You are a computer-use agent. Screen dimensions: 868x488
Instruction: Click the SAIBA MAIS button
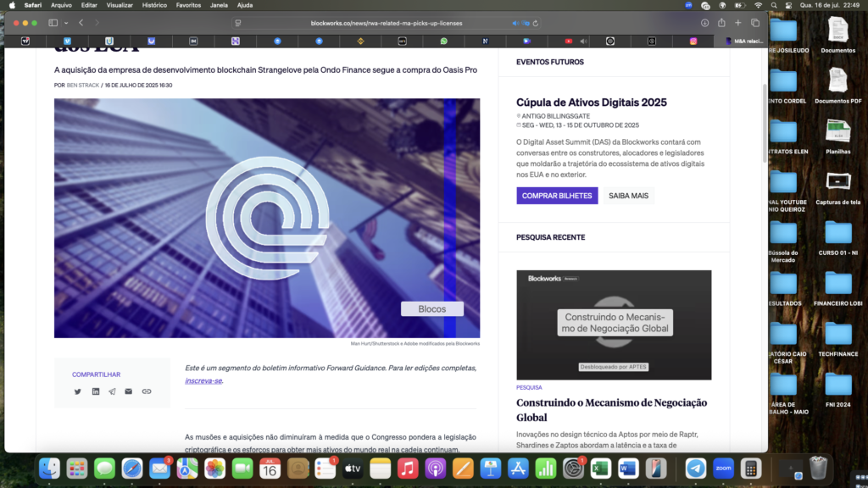[x=628, y=196]
